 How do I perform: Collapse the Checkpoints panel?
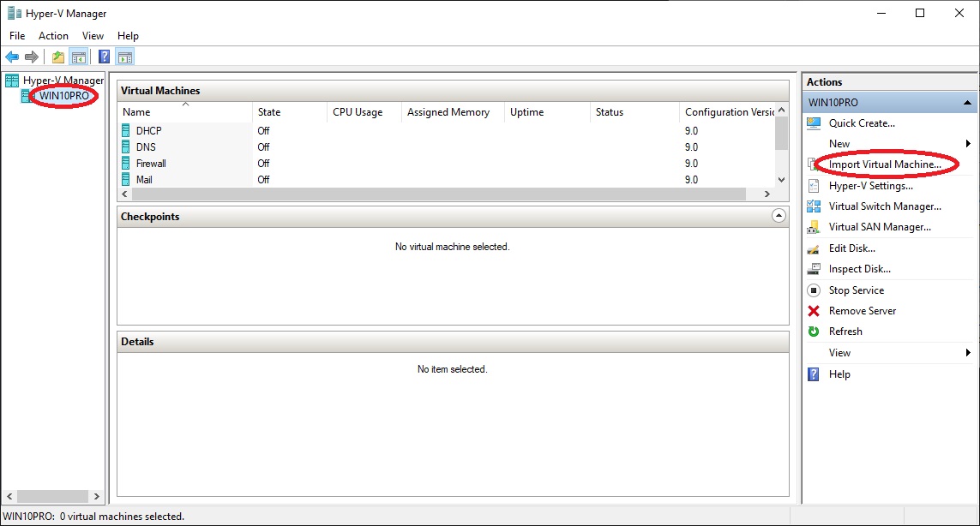pyautogui.click(x=779, y=216)
